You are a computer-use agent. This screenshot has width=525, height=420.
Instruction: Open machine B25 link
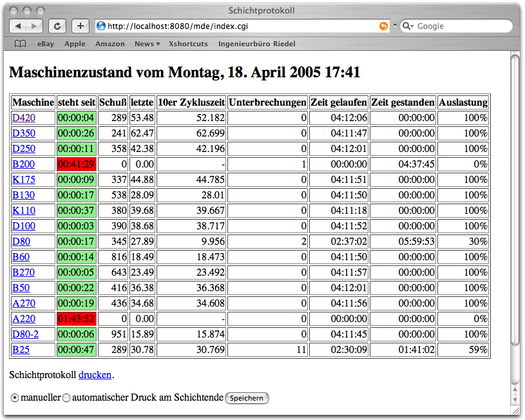click(21, 350)
